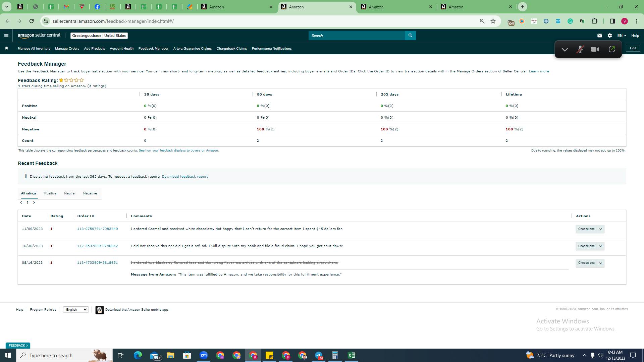Go to previous feedback page arrow
Viewport: 644px width, 362px height.
tap(21, 202)
